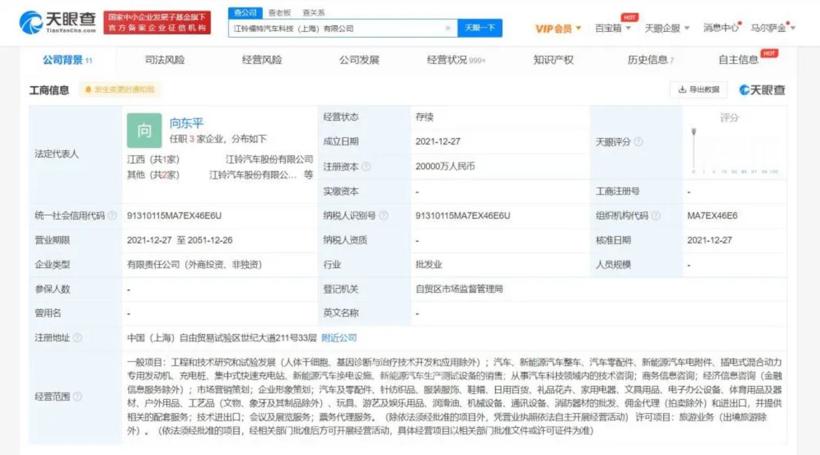
Task: Open the 知识产权 tab
Action: [553, 60]
